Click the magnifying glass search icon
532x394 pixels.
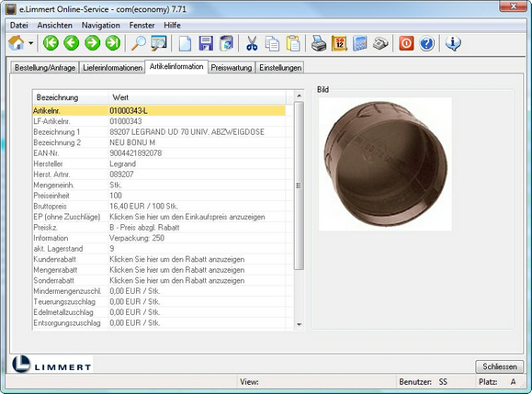[139, 43]
